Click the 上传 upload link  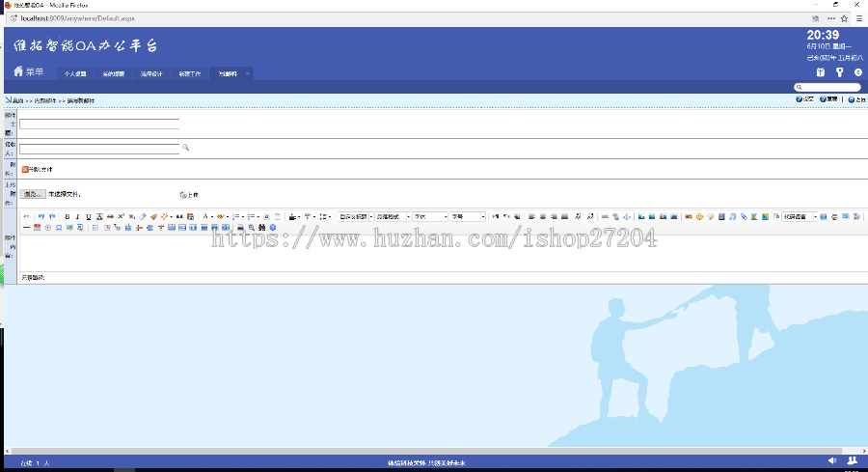click(189, 195)
